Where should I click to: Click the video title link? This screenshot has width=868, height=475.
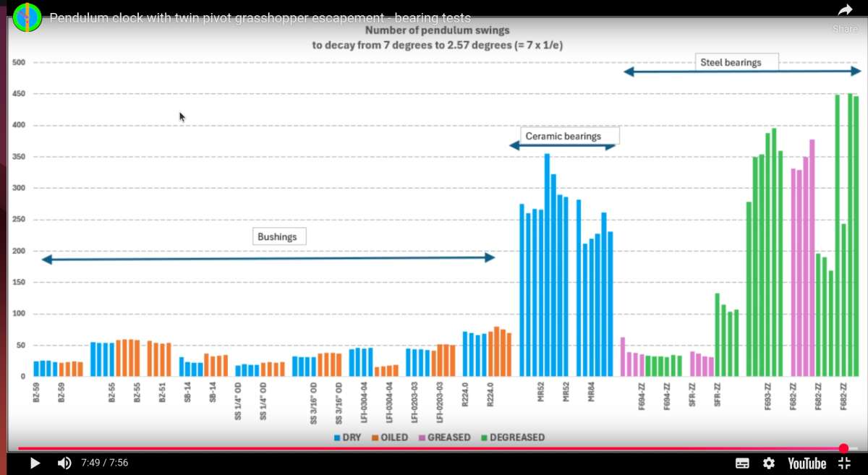[x=260, y=17]
